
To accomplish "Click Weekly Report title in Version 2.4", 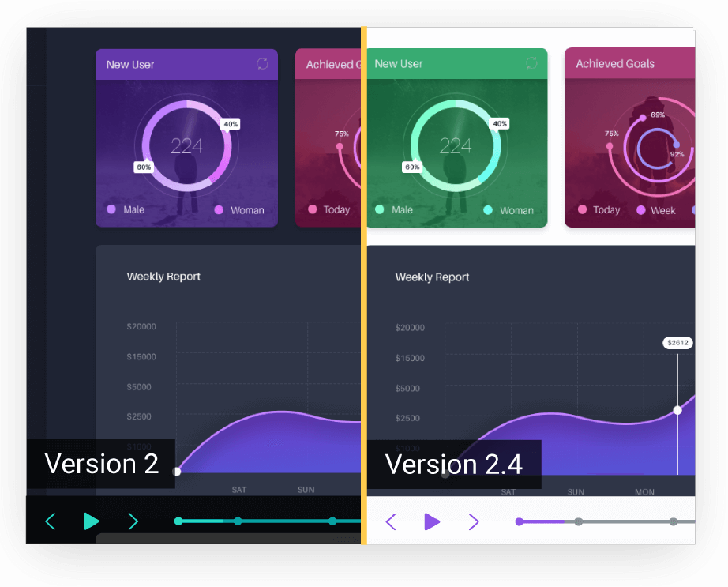I will tap(432, 277).
